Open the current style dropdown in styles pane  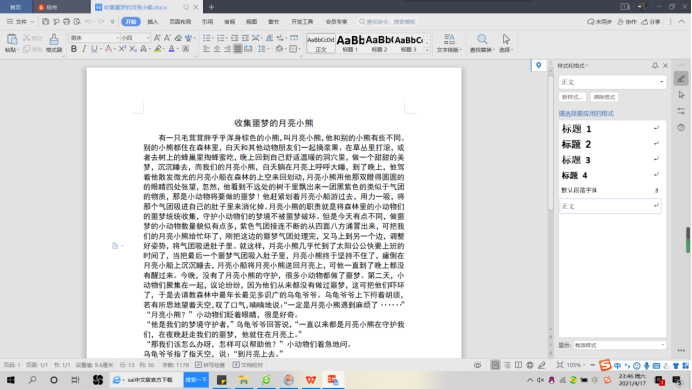point(662,82)
